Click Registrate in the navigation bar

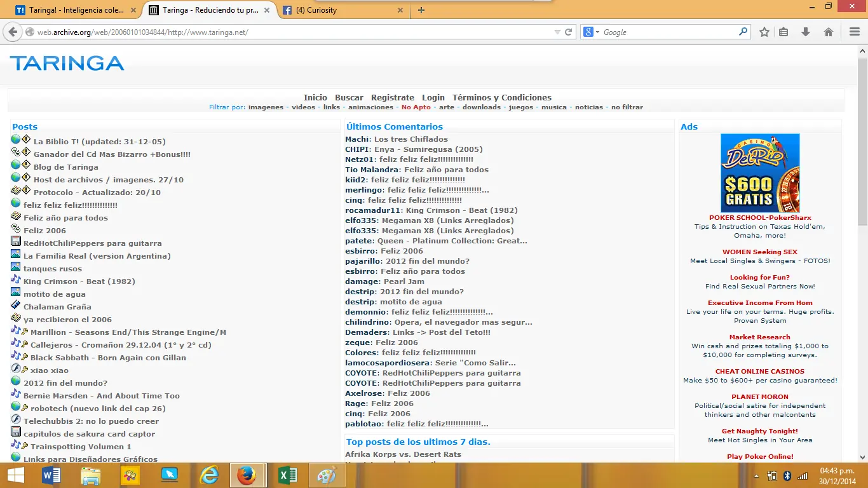tap(393, 98)
